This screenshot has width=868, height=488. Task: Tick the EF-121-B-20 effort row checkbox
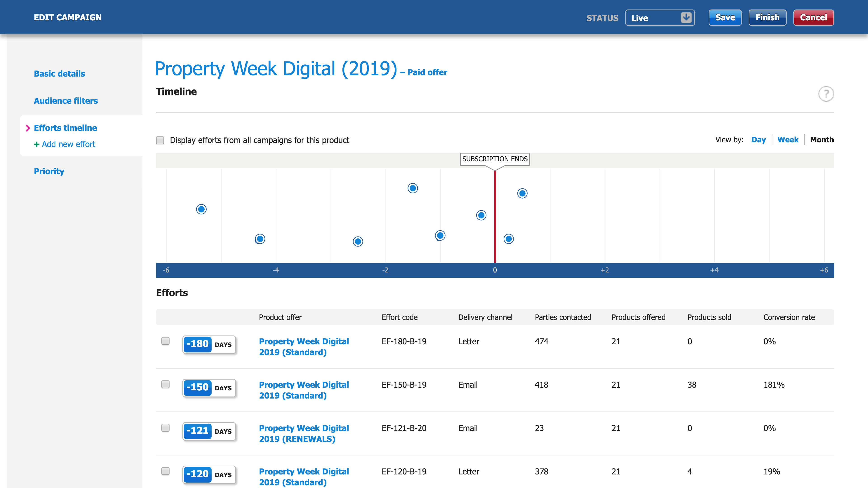165,428
